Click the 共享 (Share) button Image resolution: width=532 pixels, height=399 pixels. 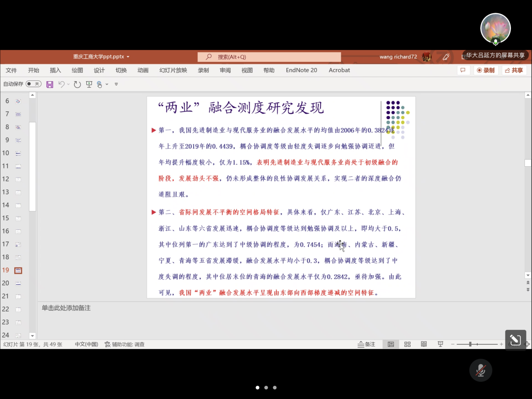(x=514, y=70)
